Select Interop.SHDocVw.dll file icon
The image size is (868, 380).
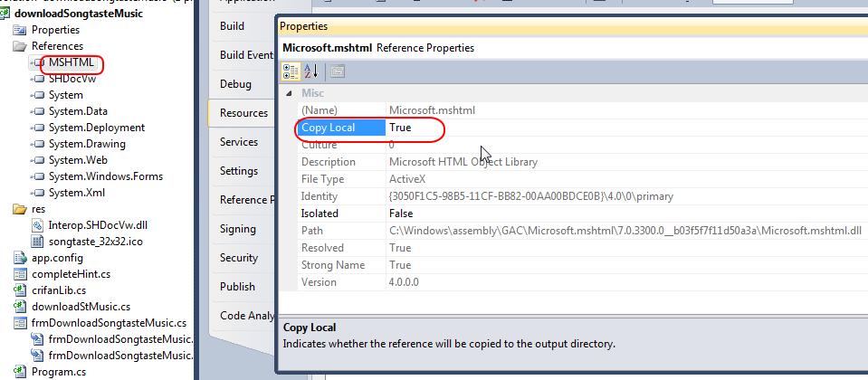(37, 225)
